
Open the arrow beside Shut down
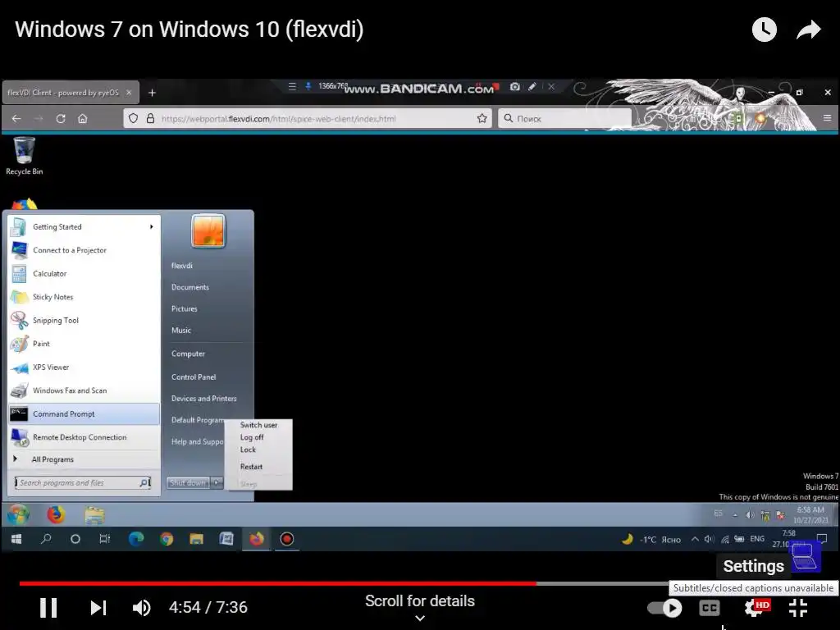[x=217, y=482]
